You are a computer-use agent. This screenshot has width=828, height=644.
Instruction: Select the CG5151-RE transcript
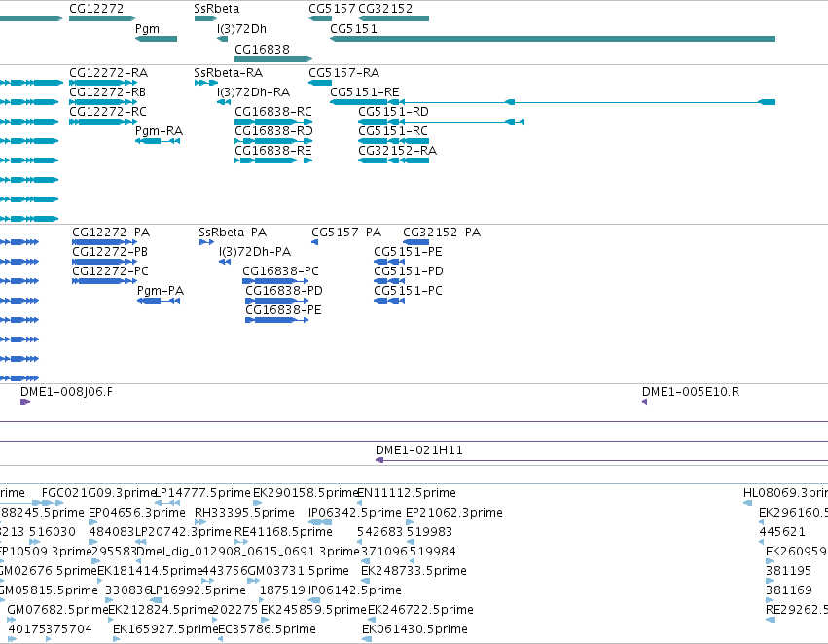(x=553, y=102)
